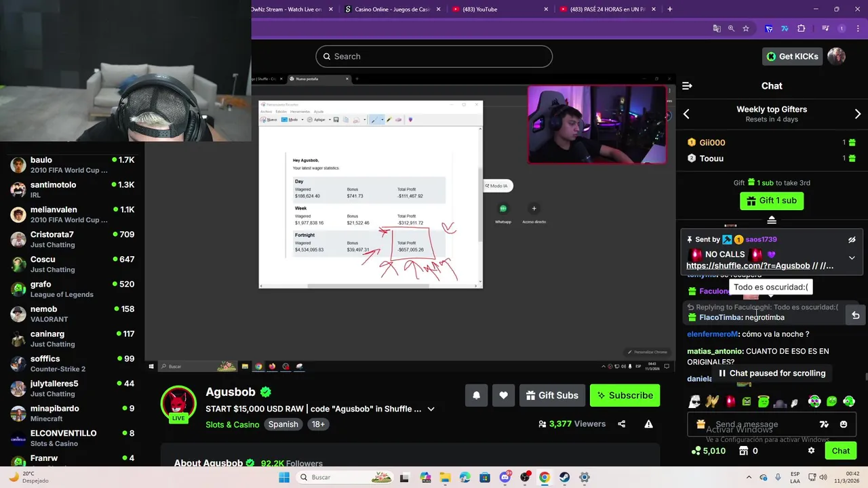Open chat settings gear icon

(x=811, y=451)
